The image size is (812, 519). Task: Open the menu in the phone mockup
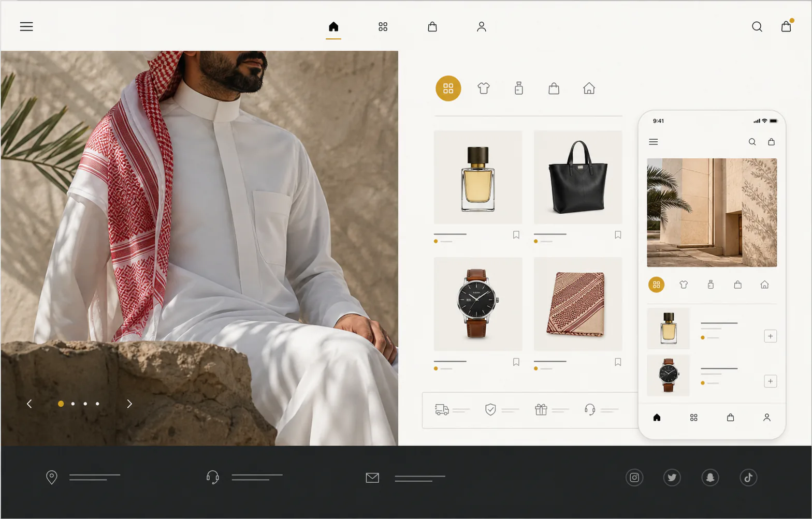tap(654, 142)
